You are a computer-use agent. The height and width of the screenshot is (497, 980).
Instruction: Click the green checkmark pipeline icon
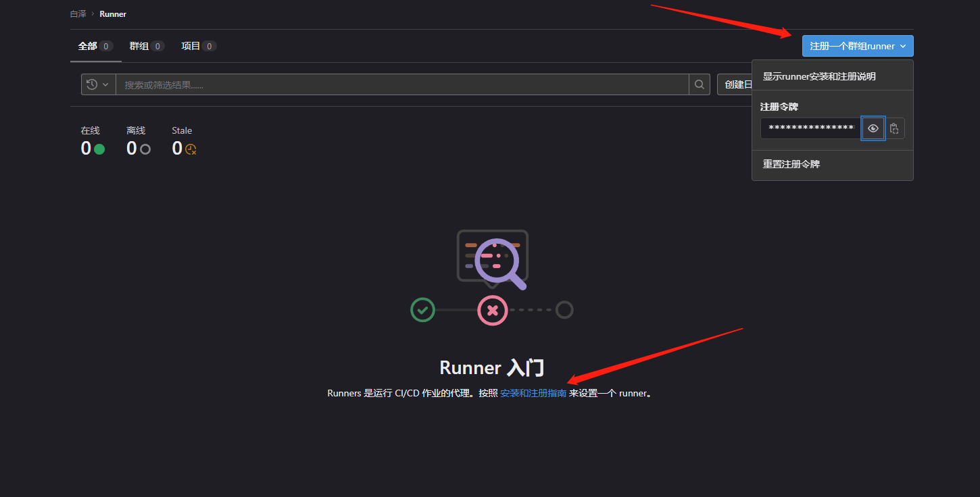coord(422,310)
